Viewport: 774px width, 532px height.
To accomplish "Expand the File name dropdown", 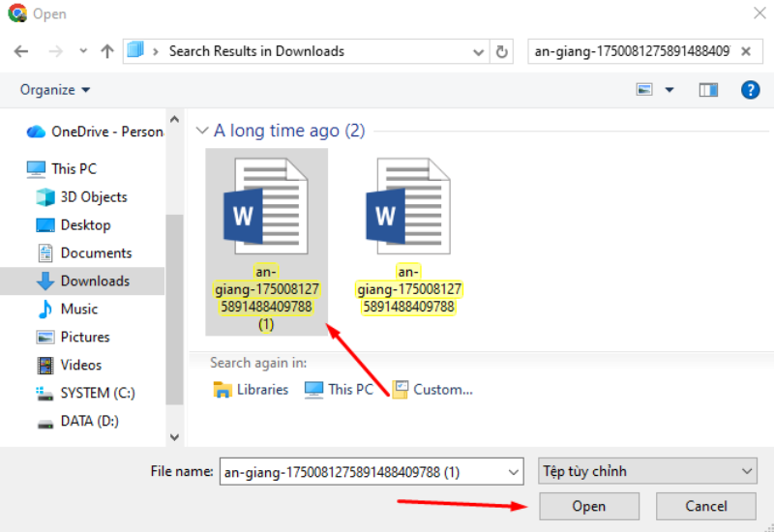I will [514, 472].
